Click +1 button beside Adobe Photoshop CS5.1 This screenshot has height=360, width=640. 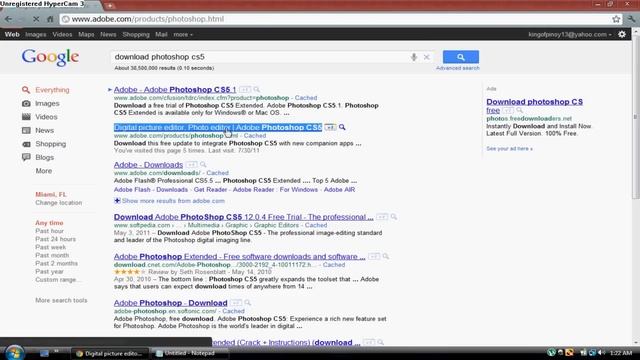click(x=244, y=89)
